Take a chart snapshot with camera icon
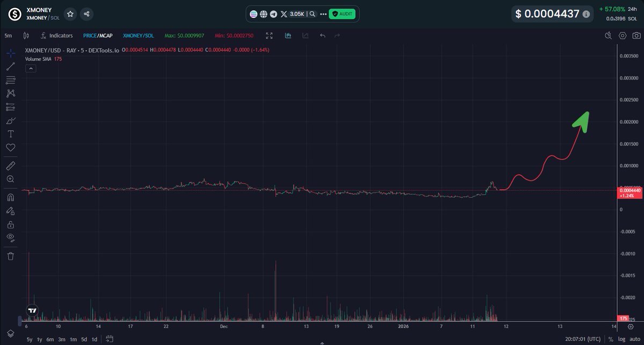 [x=636, y=35]
